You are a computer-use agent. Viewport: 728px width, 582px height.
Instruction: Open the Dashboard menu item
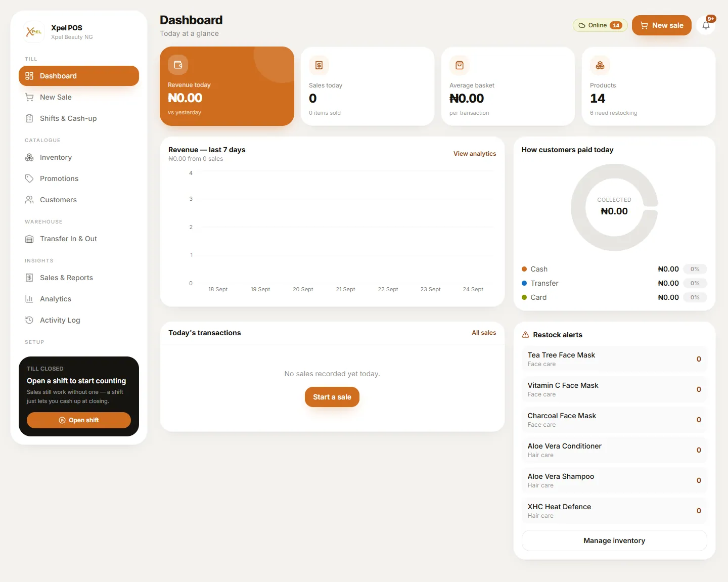coord(79,76)
